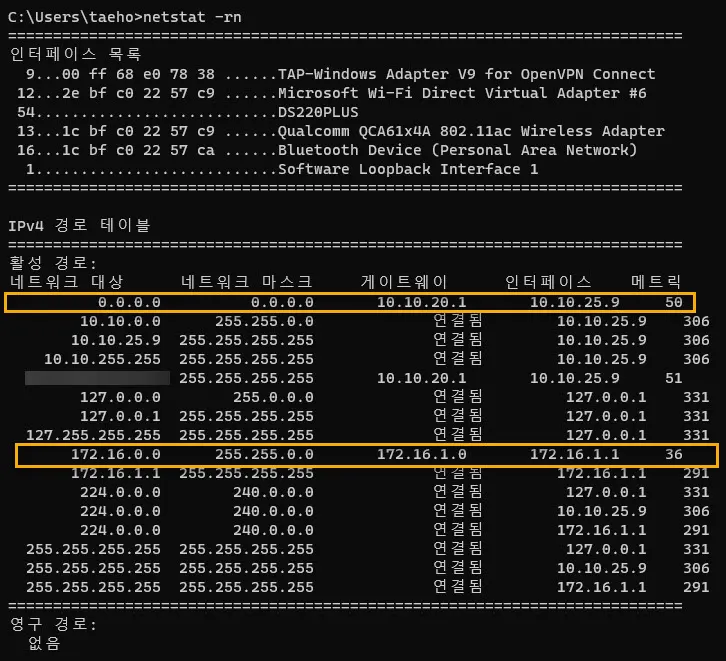Viewport: 726px width, 661px height.
Task: Select Microsoft Wi-Fi Direct Virtual Adapter #6 line
Action: (461, 93)
